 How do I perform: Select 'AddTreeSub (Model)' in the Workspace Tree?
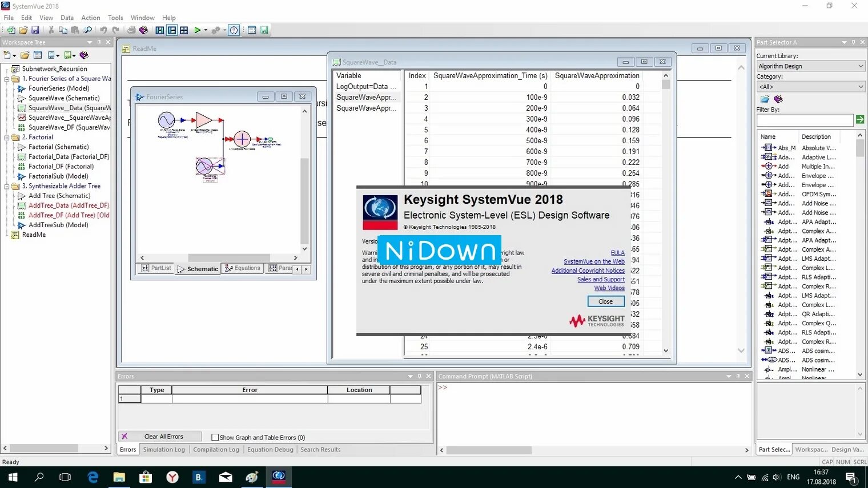click(x=58, y=225)
